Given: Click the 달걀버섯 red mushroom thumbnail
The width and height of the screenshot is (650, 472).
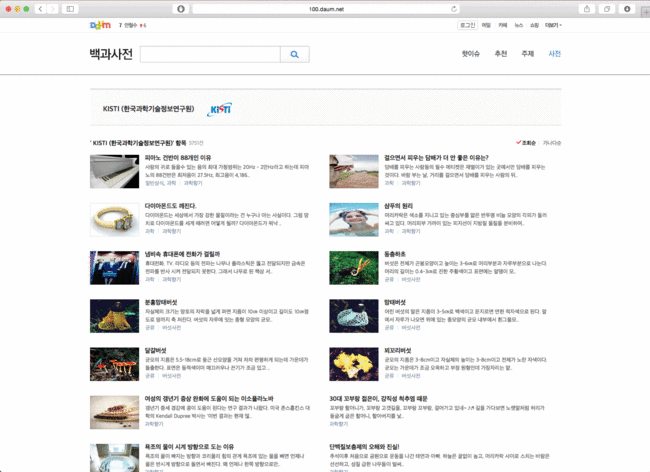Looking at the screenshot, I should point(114,363).
